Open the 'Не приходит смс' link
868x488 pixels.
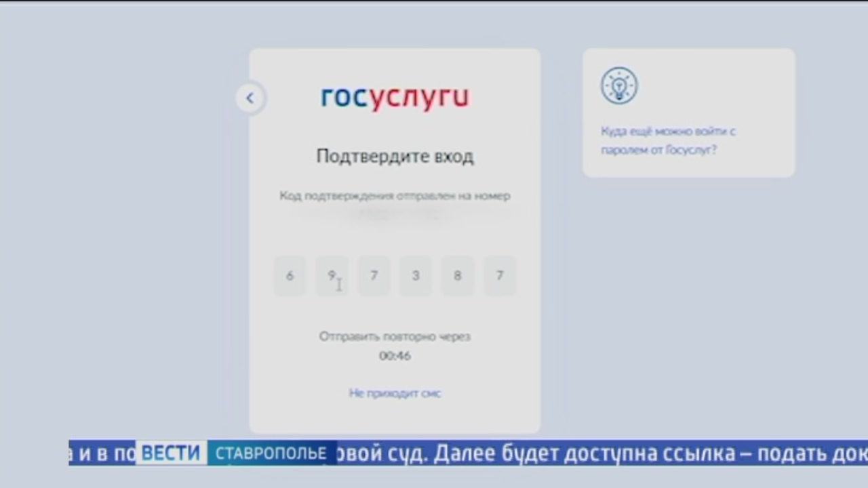point(395,393)
